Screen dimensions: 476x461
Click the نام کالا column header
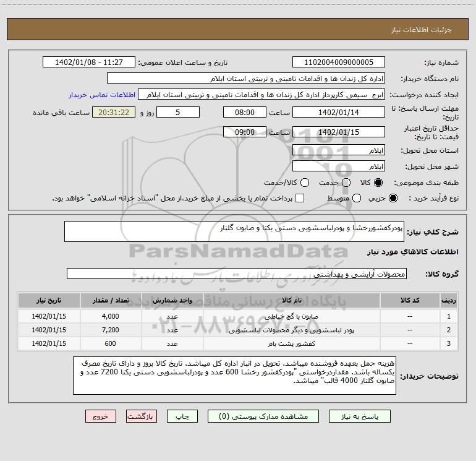pos(291,300)
